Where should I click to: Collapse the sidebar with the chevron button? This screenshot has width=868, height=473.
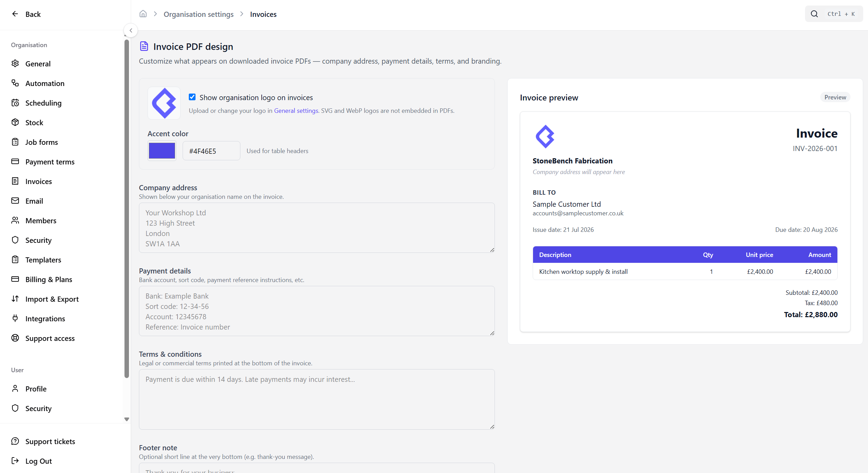click(x=131, y=31)
